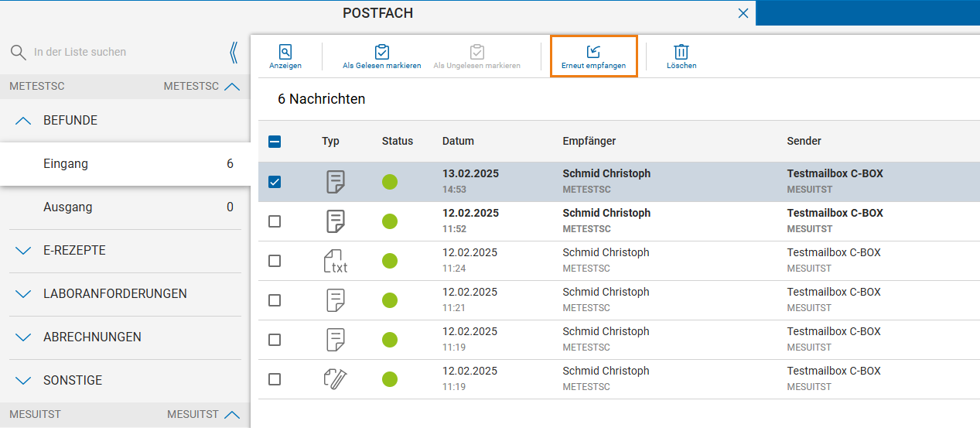This screenshot has width=980, height=428.
Task: Expand the E-REZEPTE section
Action: point(24,251)
